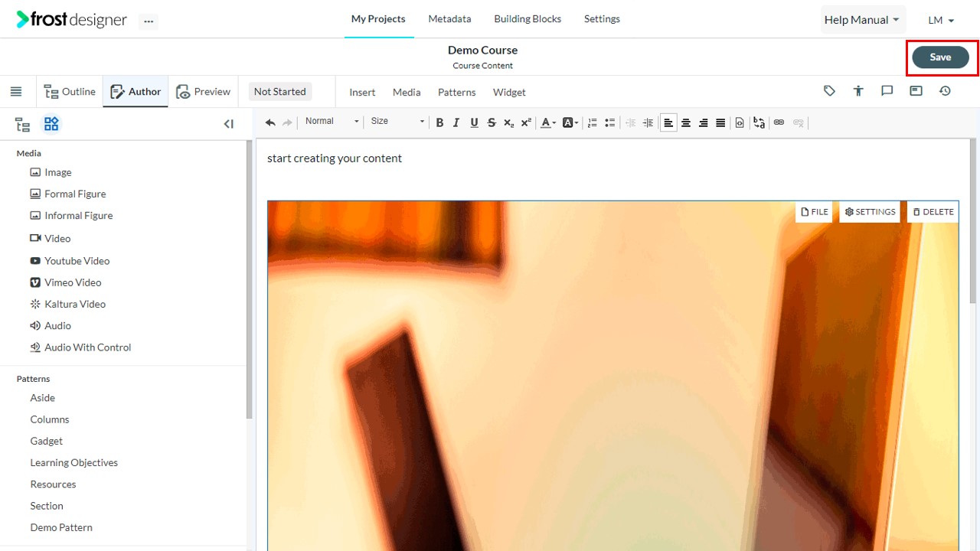Viewport: 980px width, 551px height.
Task: Click the tag icon
Action: pyautogui.click(x=829, y=91)
